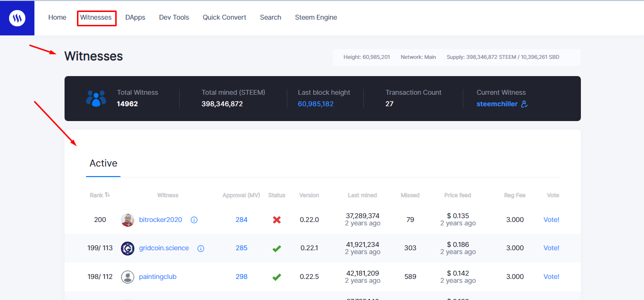Open the Witnesses menu item

96,17
